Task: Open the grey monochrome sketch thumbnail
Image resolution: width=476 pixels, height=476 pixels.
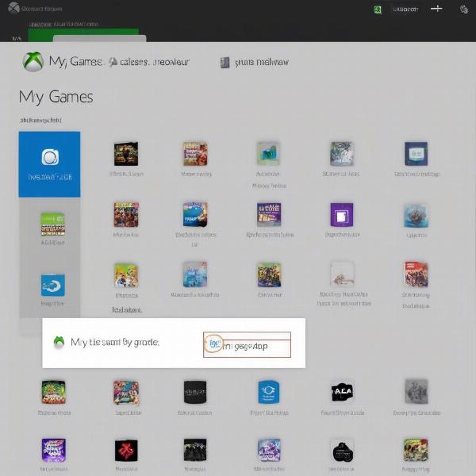Action: pyautogui.click(x=416, y=392)
